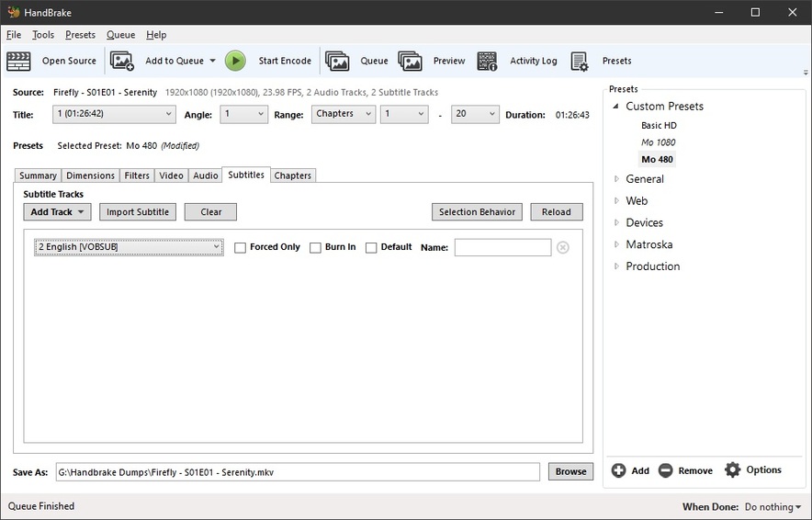Viewport: 812px width, 520px height.
Task: Click the green Start Encode play icon
Action: pyautogui.click(x=235, y=61)
